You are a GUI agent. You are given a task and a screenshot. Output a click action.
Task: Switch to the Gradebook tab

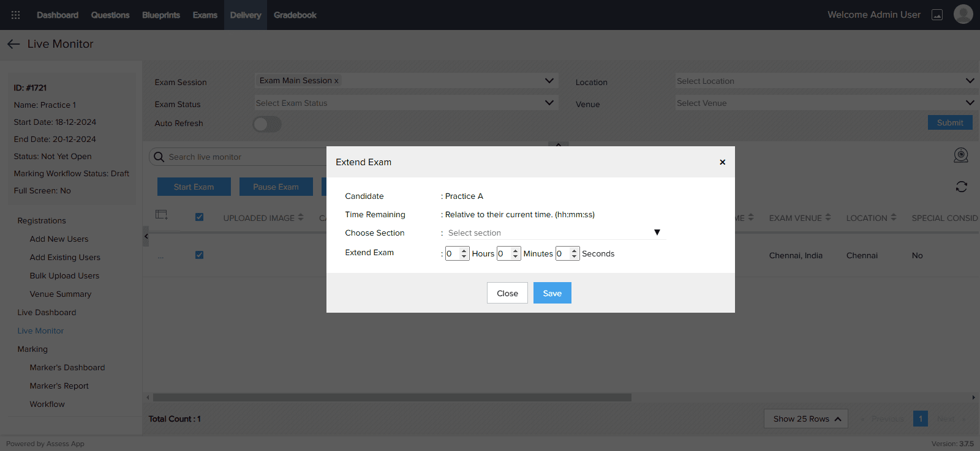pyautogui.click(x=295, y=15)
